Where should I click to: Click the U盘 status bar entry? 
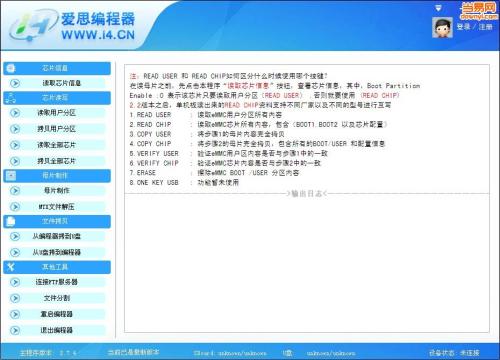click(x=287, y=352)
